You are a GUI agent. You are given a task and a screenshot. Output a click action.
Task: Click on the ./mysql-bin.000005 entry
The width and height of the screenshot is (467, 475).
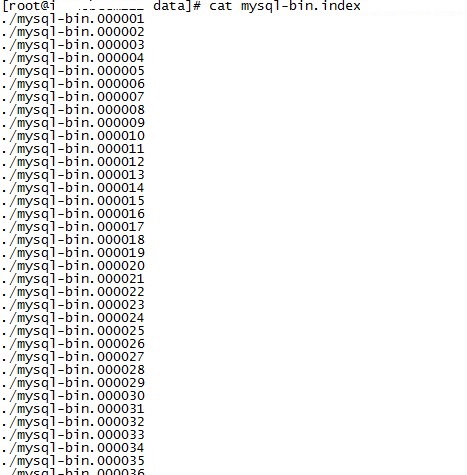pos(73,71)
